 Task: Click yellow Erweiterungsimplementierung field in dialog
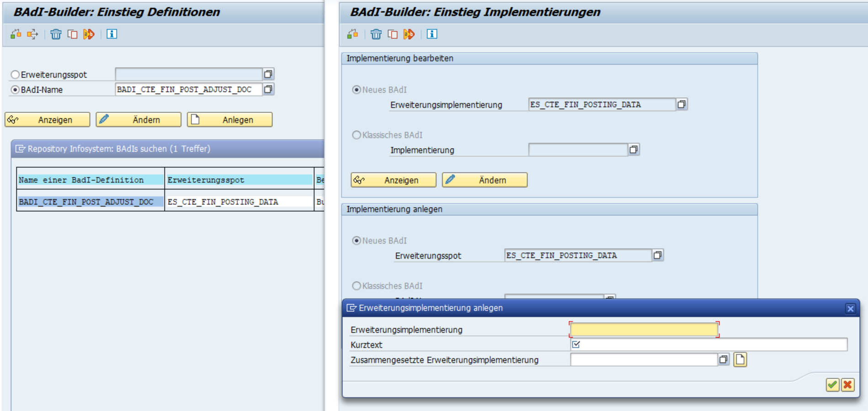[644, 330]
